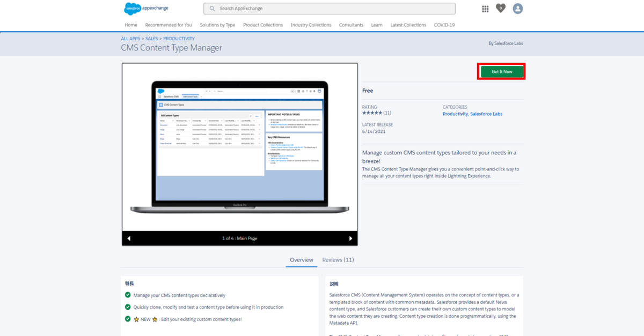Open Solutions by Type menu

217,25
